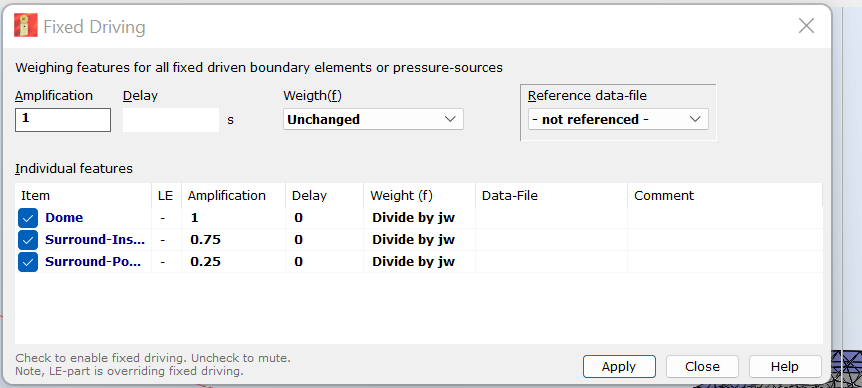
Task: Select the 0.25 amplification cell for Surround-Po
Action: pyautogui.click(x=206, y=262)
